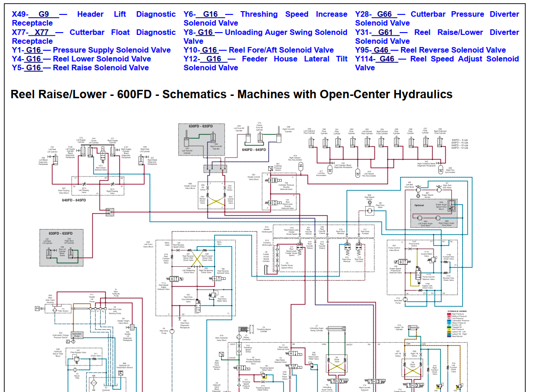This screenshot has height=392, width=544.
Task: Select the Reel Raise/Lower 600FD Schematics heading
Action: tap(231, 95)
